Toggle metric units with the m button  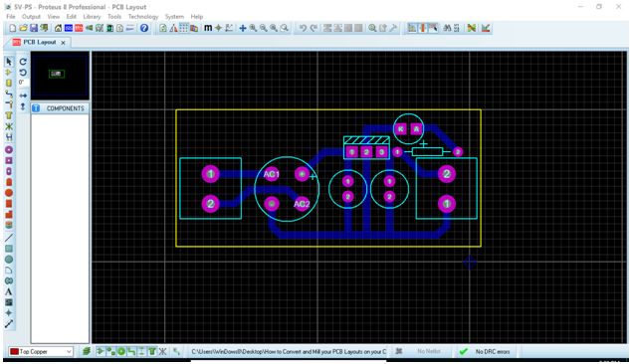(208, 28)
